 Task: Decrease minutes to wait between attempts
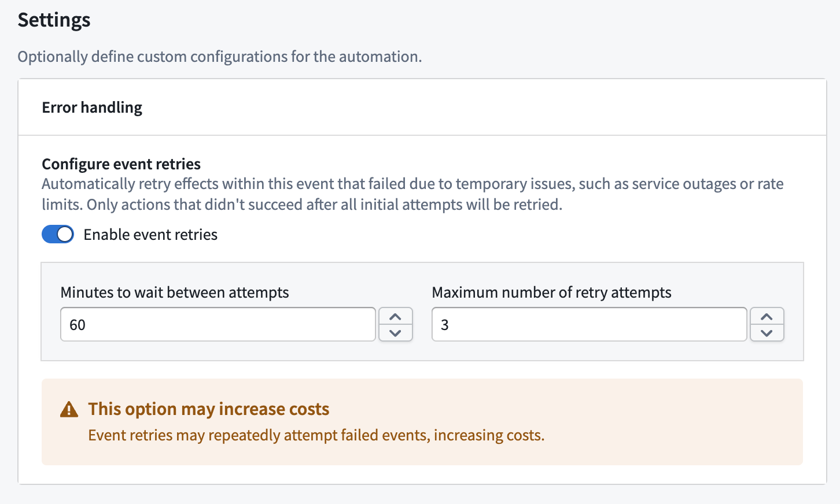396,333
